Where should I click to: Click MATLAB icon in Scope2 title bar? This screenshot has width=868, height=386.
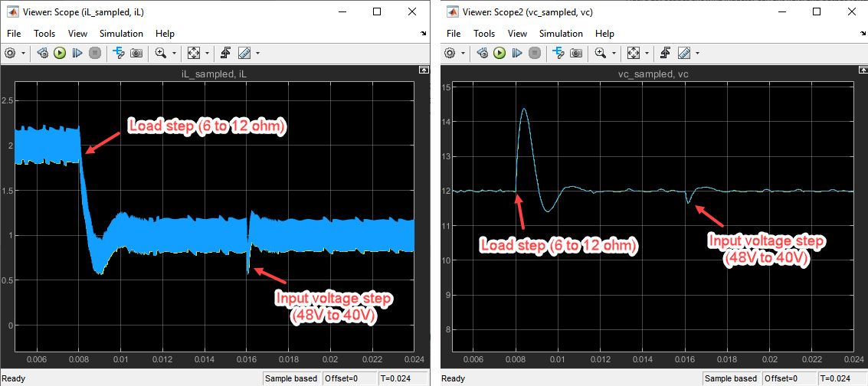pyautogui.click(x=452, y=11)
